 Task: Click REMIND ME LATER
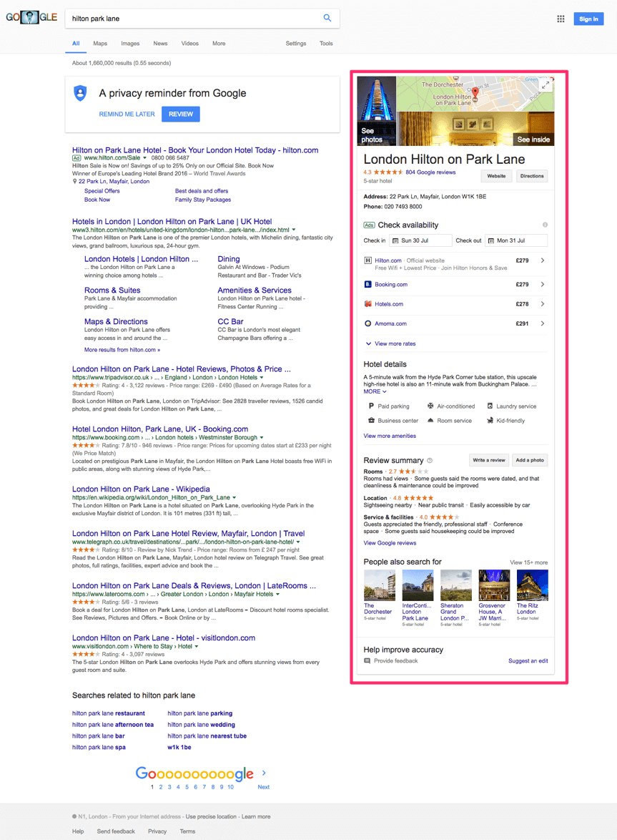(127, 114)
